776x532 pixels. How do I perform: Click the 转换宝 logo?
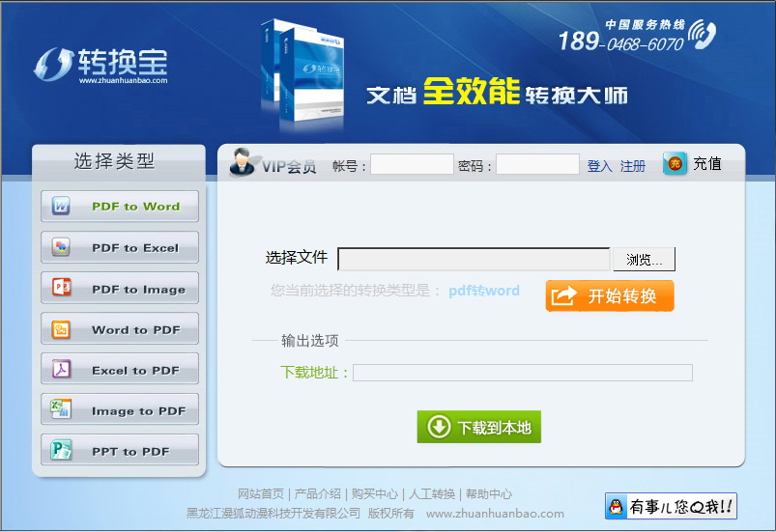pyautogui.click(x=101, y=65)
